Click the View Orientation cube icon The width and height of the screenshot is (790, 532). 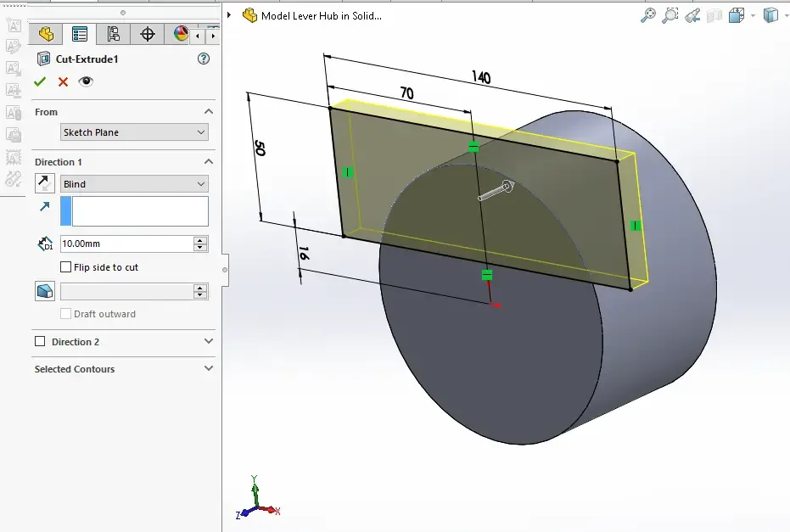click(x=737, y=15)
